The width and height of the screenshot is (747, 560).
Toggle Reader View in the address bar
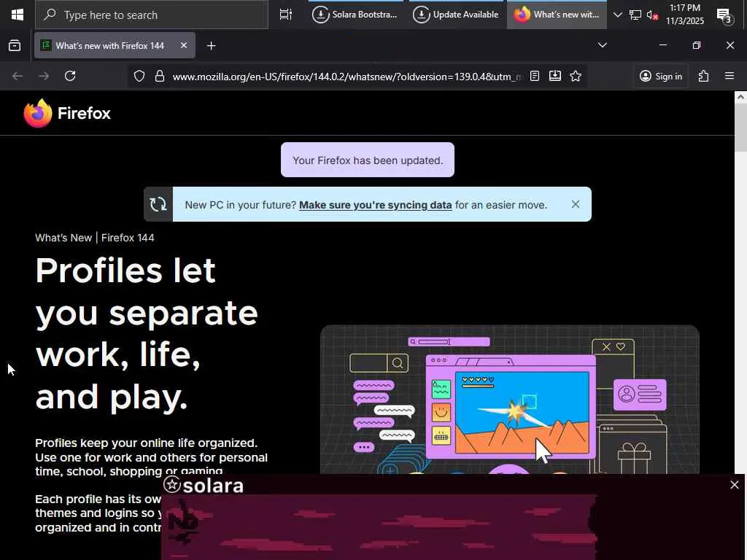click(535, 76)
